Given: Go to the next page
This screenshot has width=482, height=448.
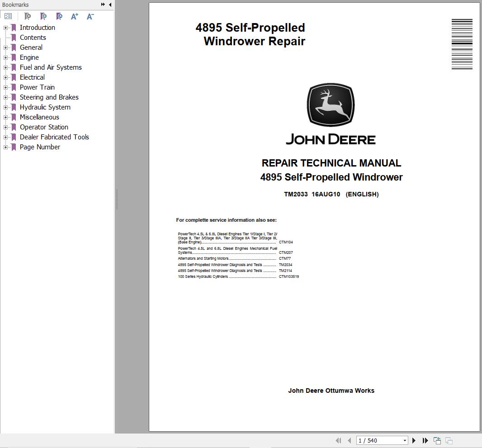Looking at the screenshot, I should pos(414,441).
